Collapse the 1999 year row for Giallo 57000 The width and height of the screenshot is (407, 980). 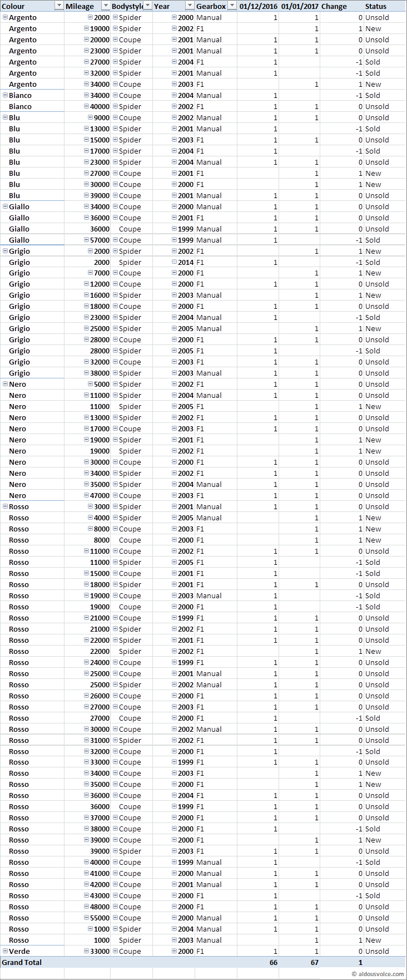click(x=174, y=240)
